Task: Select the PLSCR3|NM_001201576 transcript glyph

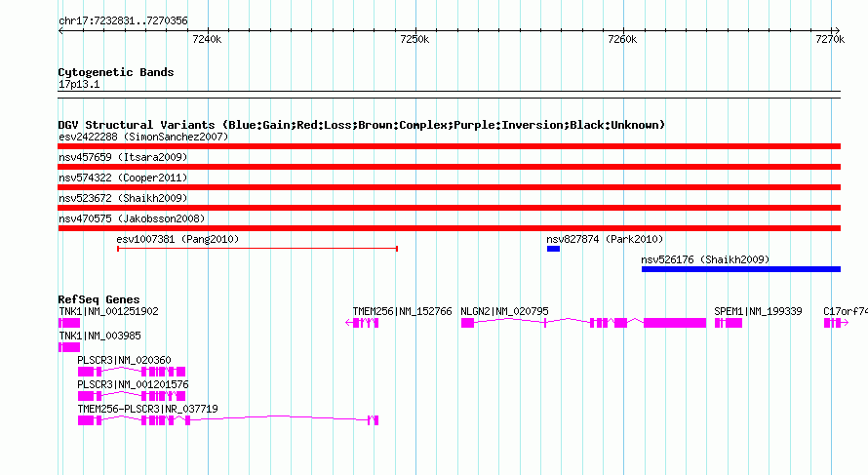Action: [132, 396]
